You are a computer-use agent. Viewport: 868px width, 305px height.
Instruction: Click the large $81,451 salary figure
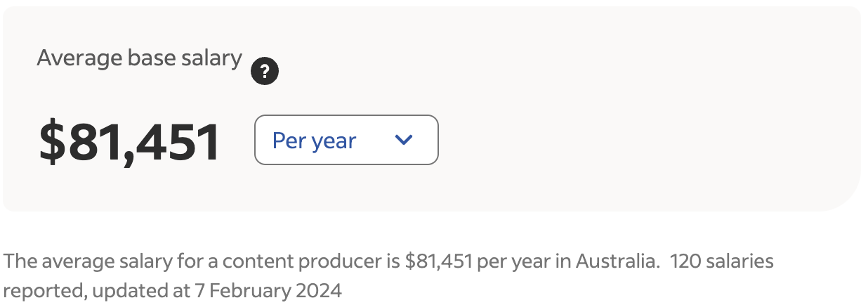tap(129, 141)
